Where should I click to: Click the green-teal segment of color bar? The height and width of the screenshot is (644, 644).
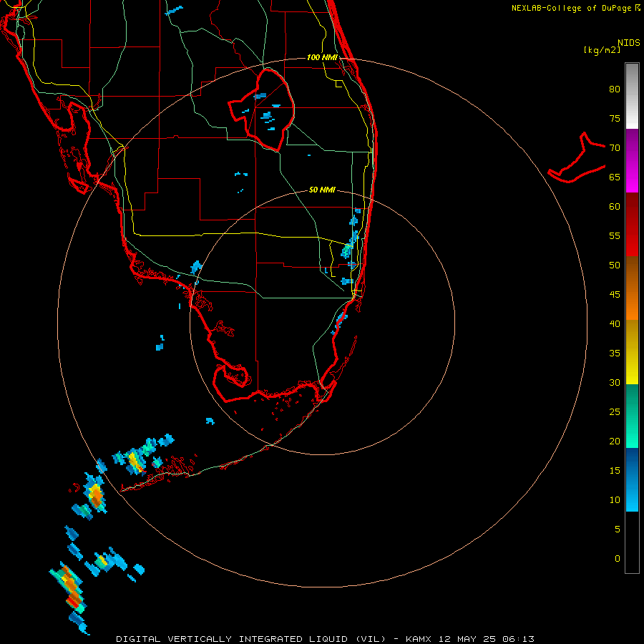click(632, 416)
